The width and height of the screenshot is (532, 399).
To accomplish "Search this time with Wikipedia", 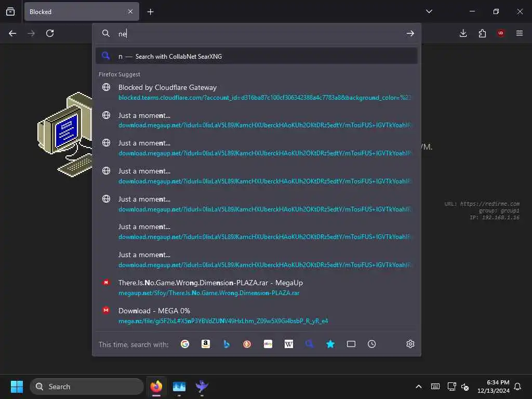I will (289, 344).
